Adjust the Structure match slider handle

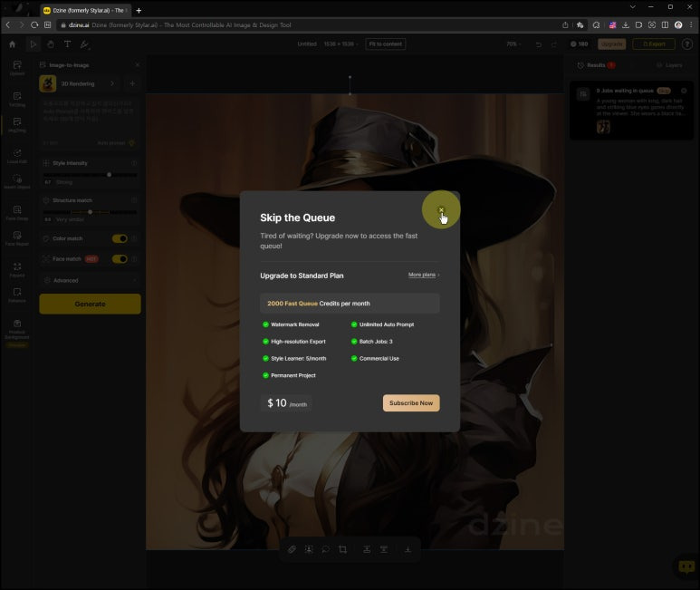(x=91, y=212)
